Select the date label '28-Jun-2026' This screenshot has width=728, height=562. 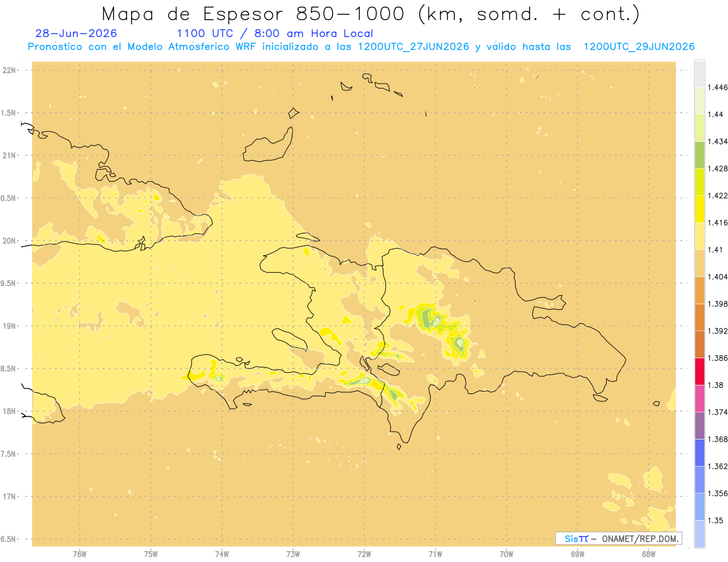click(76, 34)
